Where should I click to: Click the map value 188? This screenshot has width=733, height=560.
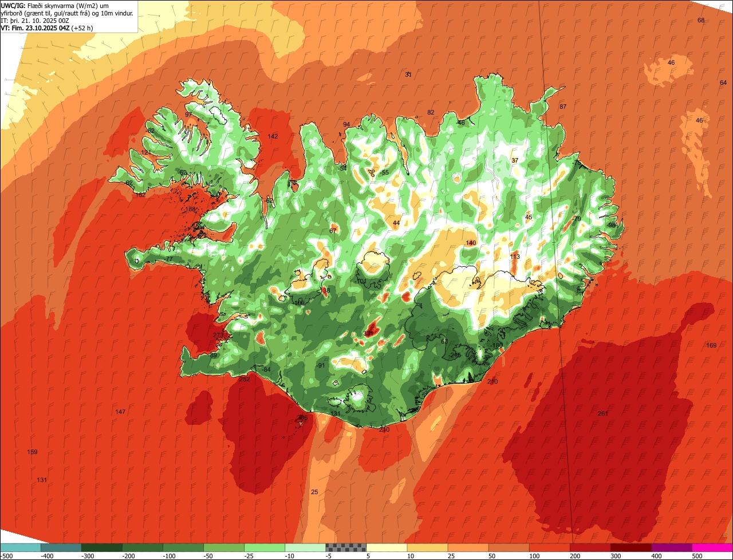pyautogui.click(x=190, y=210)
